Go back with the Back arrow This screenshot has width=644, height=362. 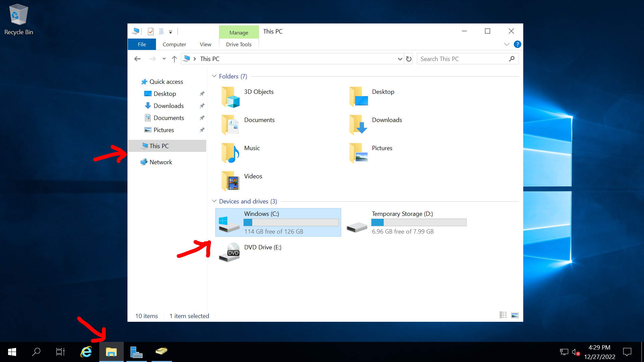coord(137,59)
